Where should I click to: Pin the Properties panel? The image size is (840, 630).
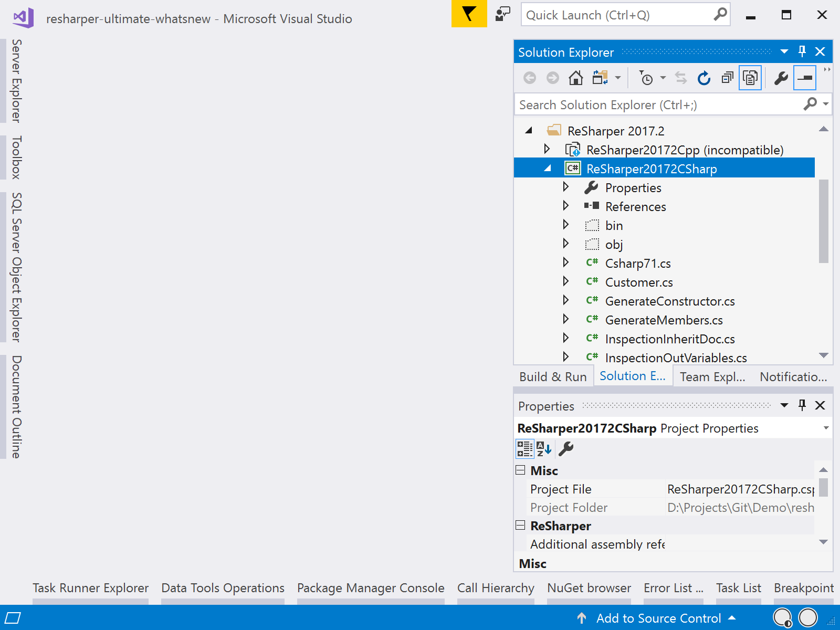[802, 405]
